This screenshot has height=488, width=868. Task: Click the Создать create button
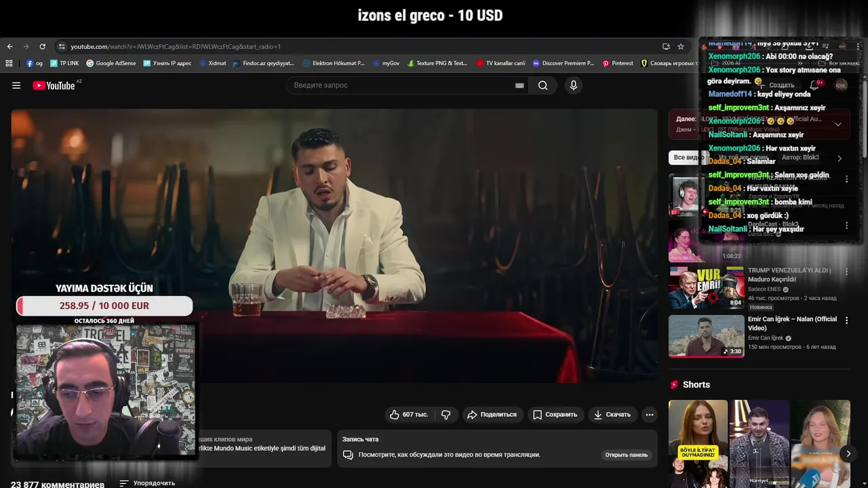776,85
